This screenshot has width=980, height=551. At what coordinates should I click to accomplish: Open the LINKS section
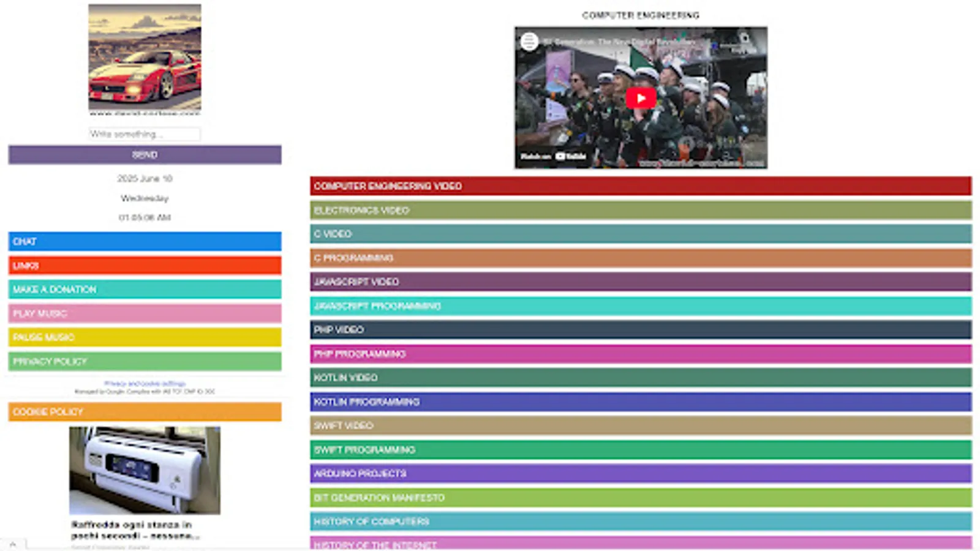pyautogui.click(x=144, y=265)
